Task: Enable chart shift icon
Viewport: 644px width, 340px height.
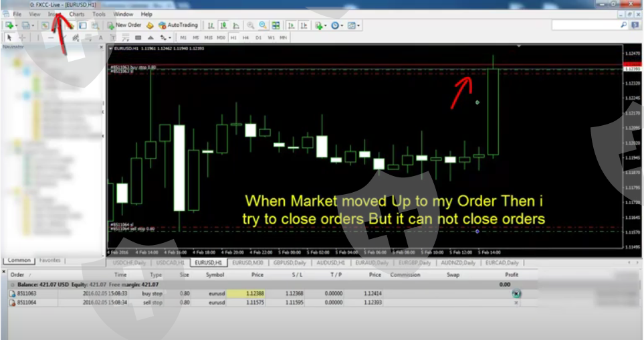Action: [304, 25]
